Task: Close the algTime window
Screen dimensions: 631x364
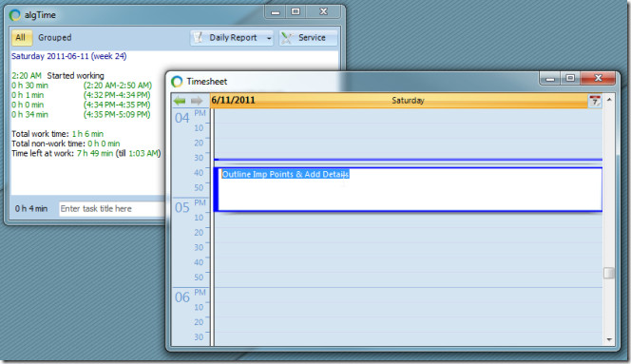Action: [324, 12]
